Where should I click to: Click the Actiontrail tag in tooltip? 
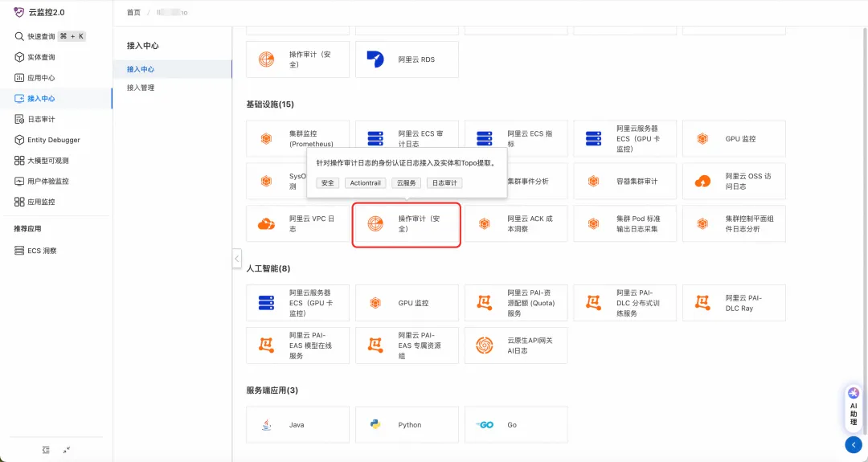(366, 182)
